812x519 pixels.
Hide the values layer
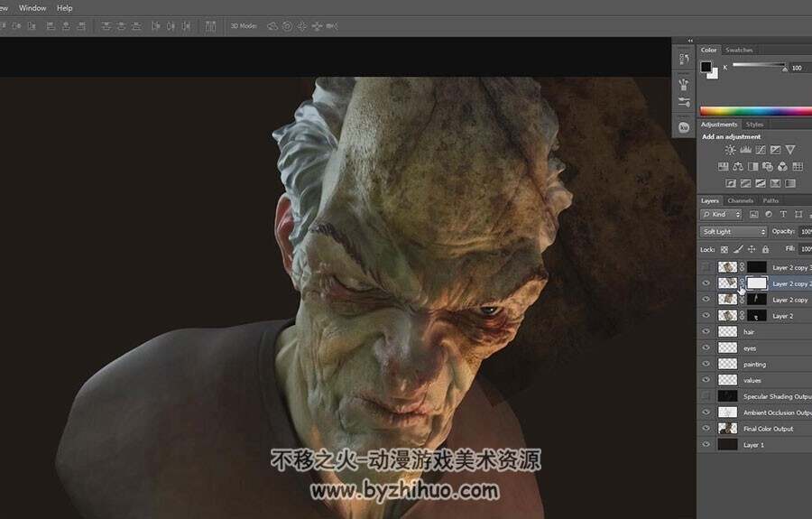coord(706,380)
